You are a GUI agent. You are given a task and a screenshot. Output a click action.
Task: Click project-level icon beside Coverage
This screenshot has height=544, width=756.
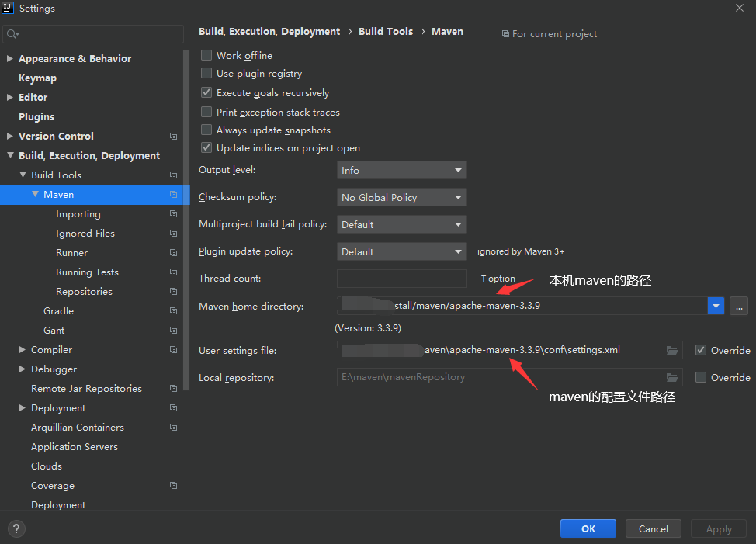coord(174,485)
